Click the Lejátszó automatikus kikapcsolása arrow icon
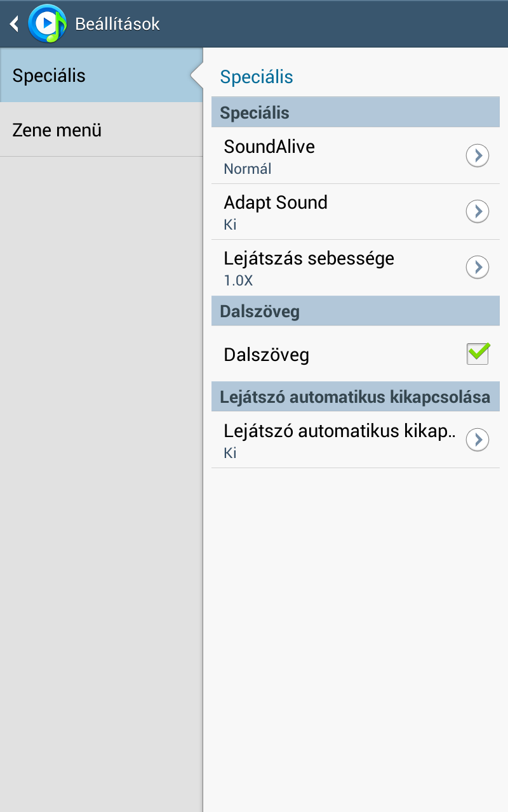Viewport: 508px width, 812px height. coord(478,440)
